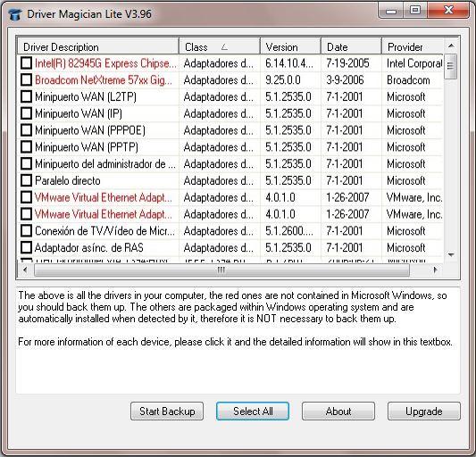Screen dimensions: 476x457
Task: Check the Minipuerto WAN (IP) box
Action: 27,113
